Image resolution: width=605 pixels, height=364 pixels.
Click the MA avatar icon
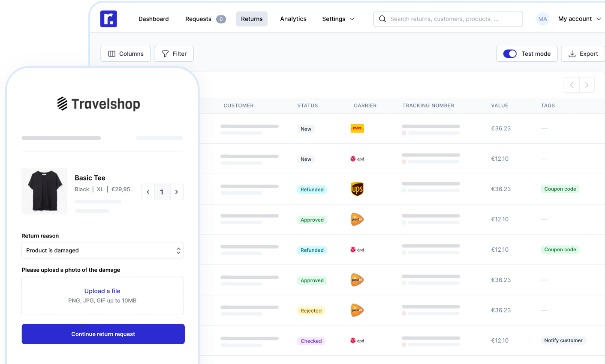pyautogui.click(x=543, y=19)
